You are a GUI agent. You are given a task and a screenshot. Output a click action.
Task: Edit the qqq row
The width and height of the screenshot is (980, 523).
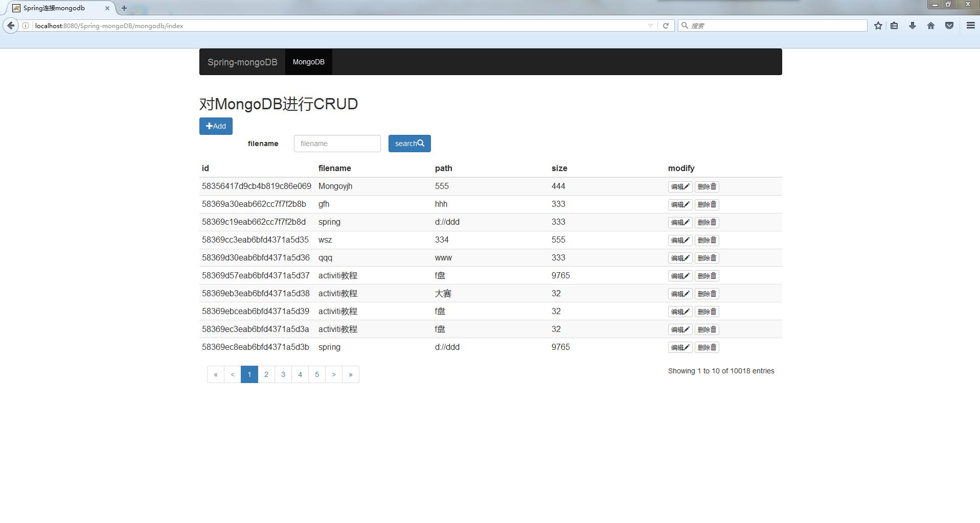[680, 258]
